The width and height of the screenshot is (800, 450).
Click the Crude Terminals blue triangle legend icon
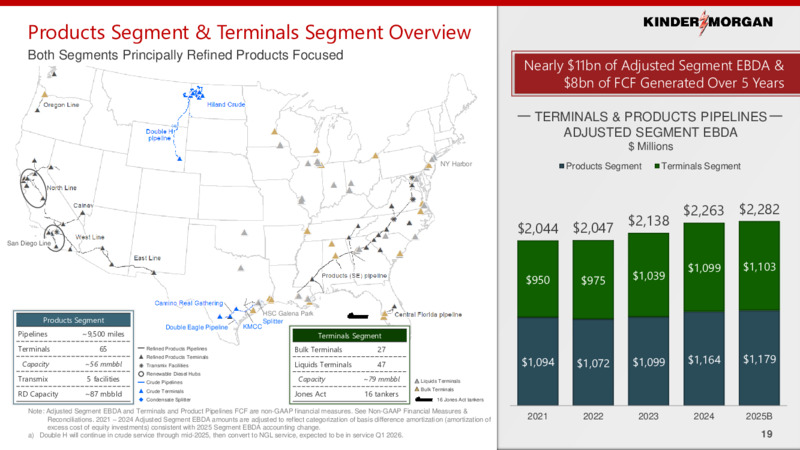141,391
